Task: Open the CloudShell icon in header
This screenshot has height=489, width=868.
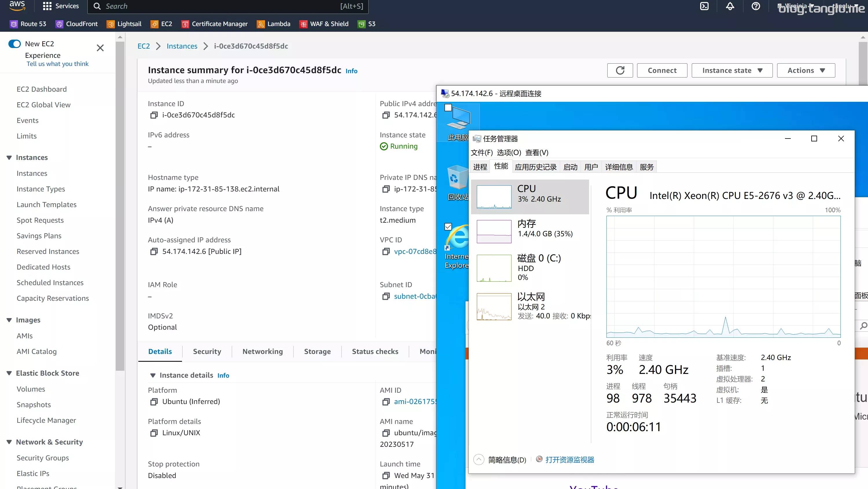Action: point(704,6)
